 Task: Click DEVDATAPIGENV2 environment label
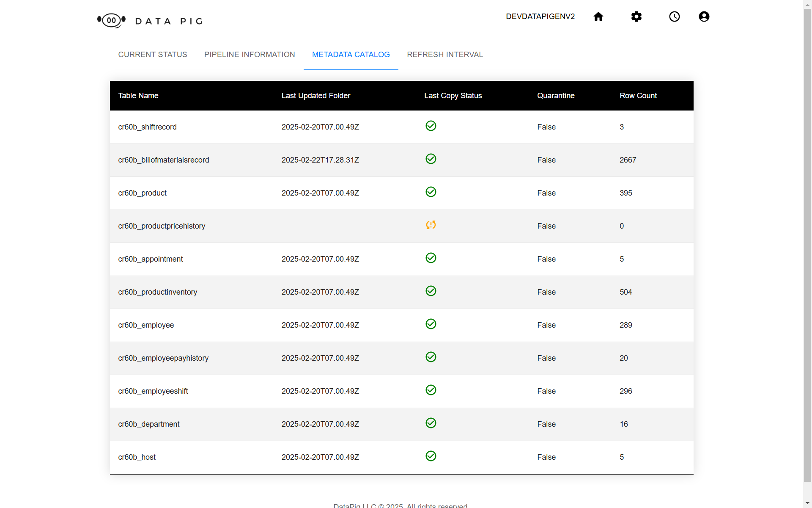(540, 17)
